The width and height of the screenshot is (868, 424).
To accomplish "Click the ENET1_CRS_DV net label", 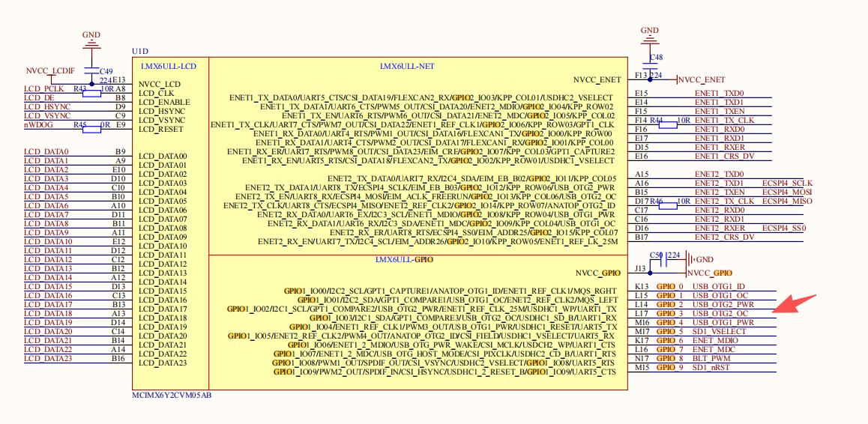I will 725,156.
